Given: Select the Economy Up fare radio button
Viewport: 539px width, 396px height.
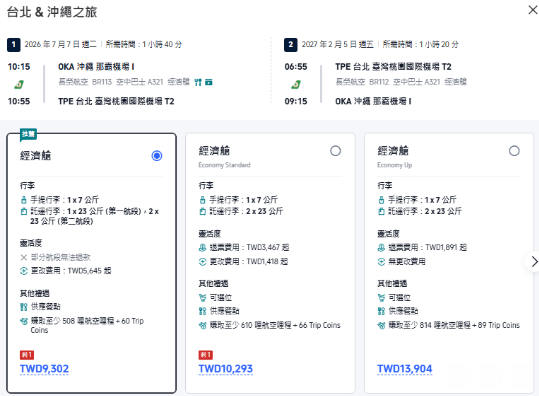Looking at the screenshot, I should click(x=514, y=151).
